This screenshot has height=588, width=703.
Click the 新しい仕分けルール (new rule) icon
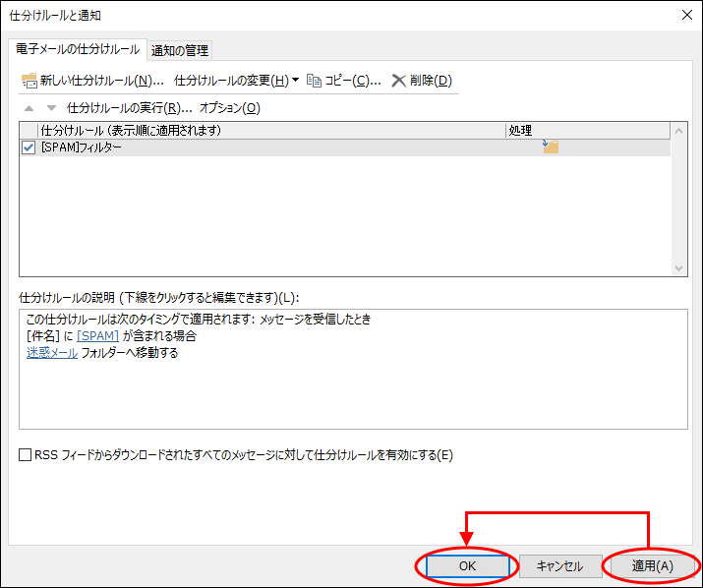click(x=29, y=81)
